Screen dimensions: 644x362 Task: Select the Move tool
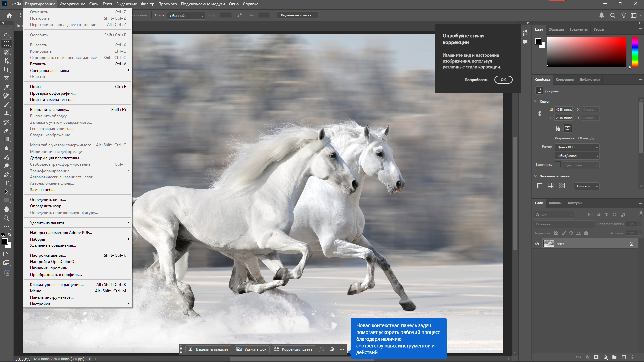pyautogui.click(x=6, y=35)
